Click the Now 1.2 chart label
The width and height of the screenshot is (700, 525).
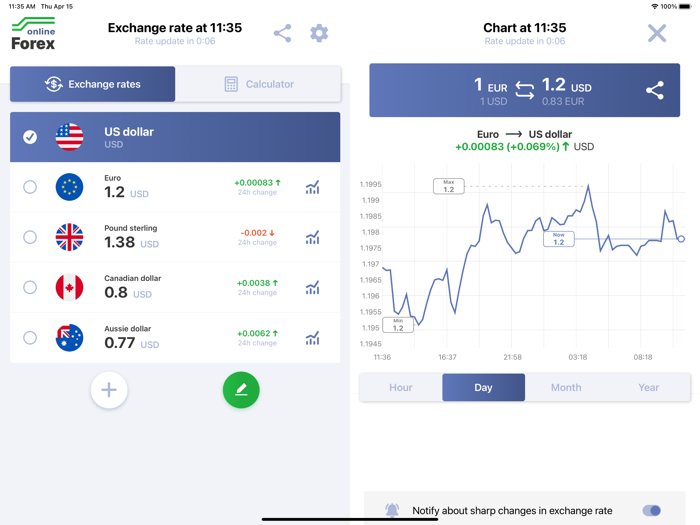[x=558, y=239]
